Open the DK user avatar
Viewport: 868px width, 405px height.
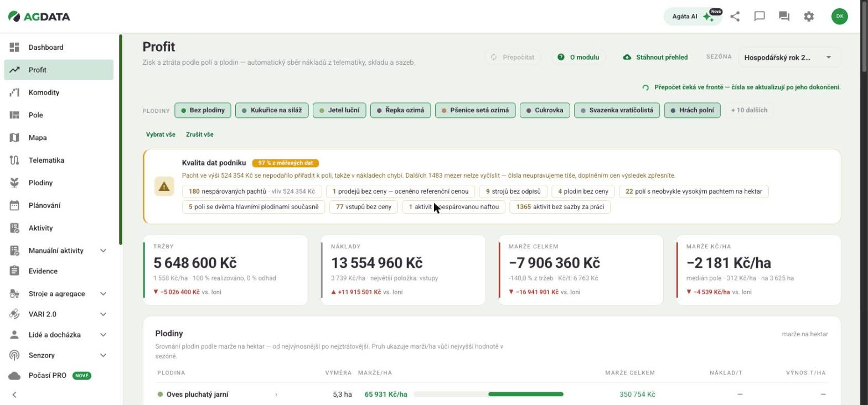(839, 17)
